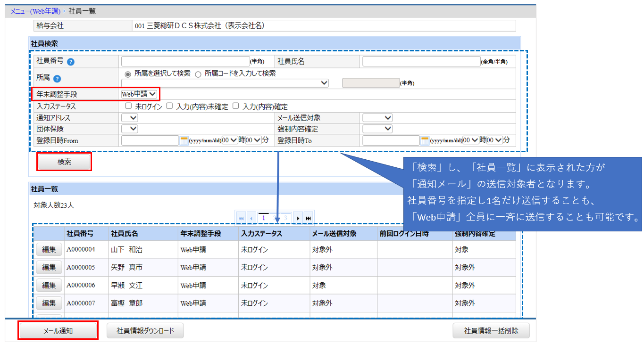Viewport: 644px width, 344px height.
Task: Click the 登録日時To date field
Action: click(391, 140)
